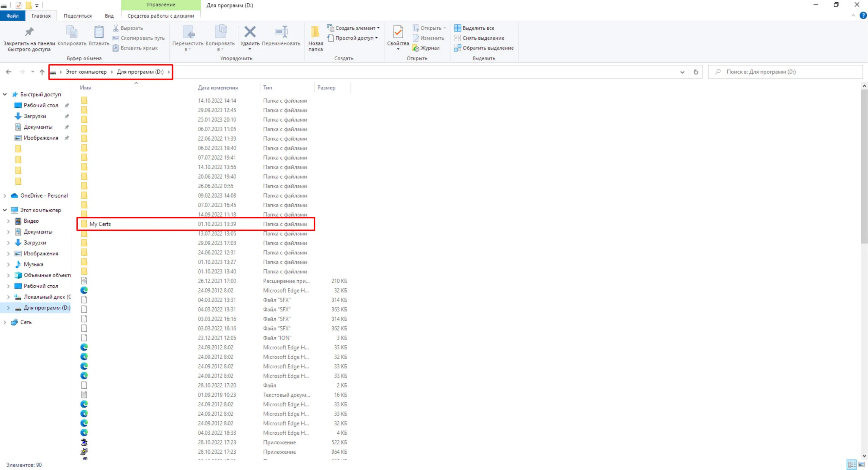
Task: Click Скопировать путь button
Action: tap(139, 38)
